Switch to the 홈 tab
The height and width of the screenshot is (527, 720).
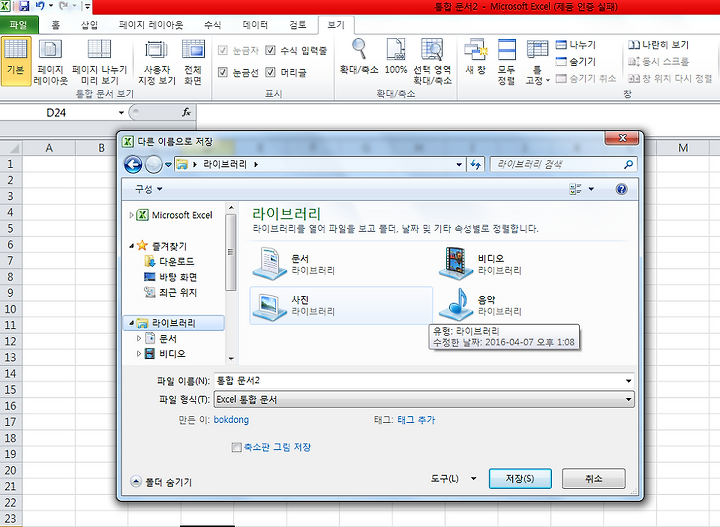click(56, 25)
